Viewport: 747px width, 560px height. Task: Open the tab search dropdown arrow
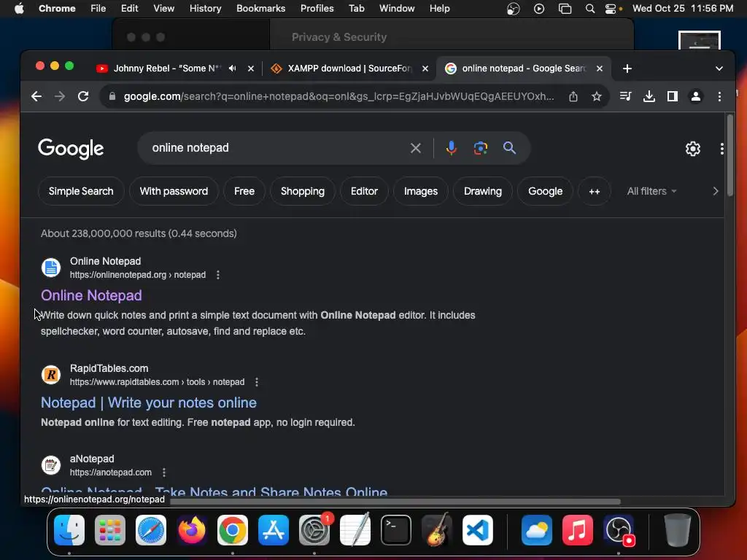[719, 69]
